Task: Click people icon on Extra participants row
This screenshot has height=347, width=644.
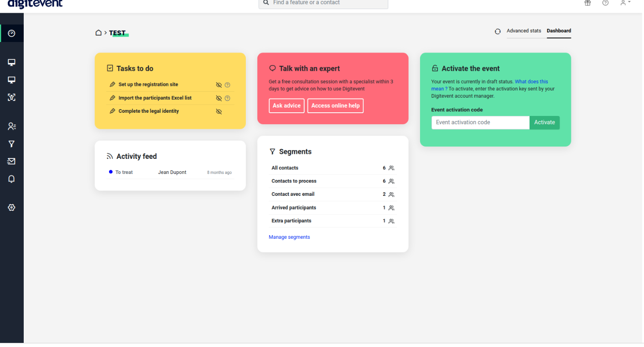Action: point(391,221)
